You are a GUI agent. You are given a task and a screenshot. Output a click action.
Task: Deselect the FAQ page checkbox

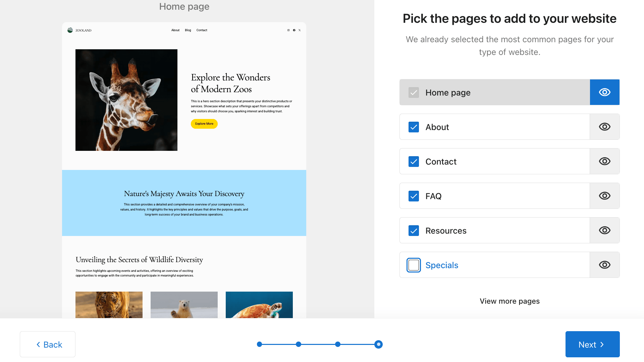coord(414,196)
